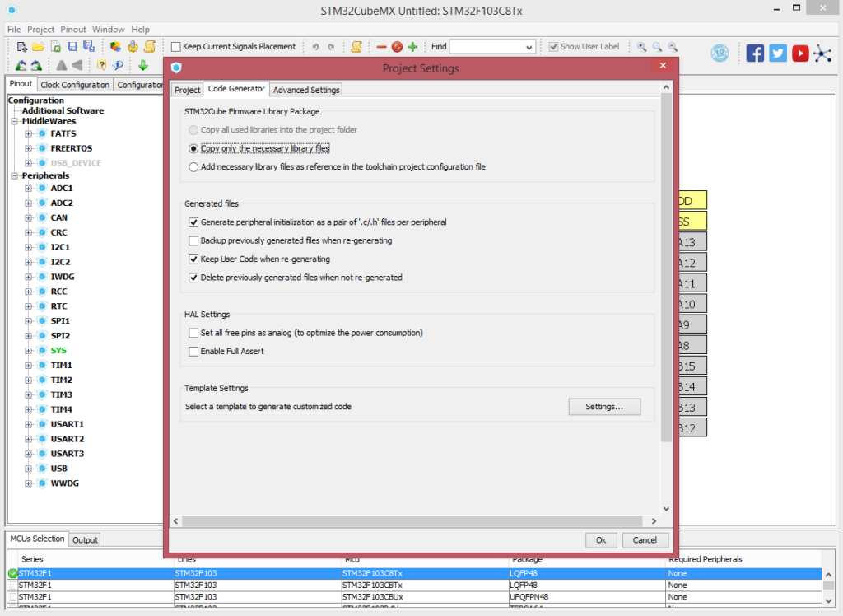This screenshot has height=616, width=843.
Task: Click the Save Project As icon
Action: 89,47
